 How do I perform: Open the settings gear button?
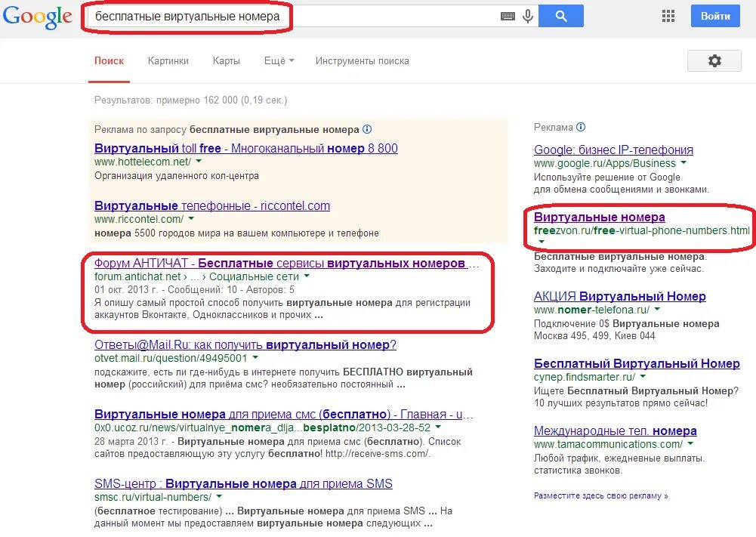point(714,60)
